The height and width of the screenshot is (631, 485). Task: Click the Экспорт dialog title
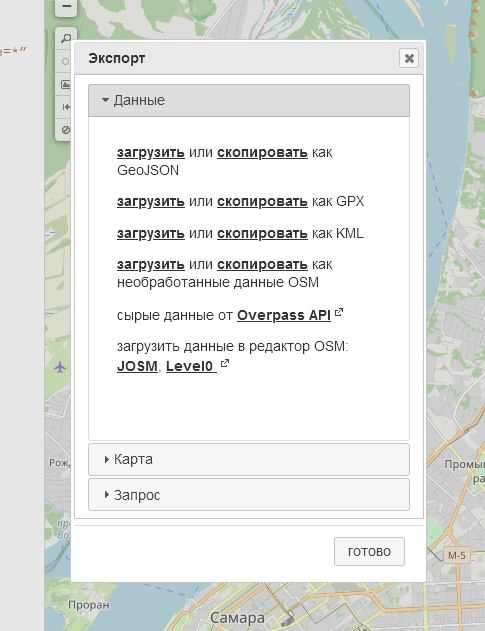click(117, 58)
